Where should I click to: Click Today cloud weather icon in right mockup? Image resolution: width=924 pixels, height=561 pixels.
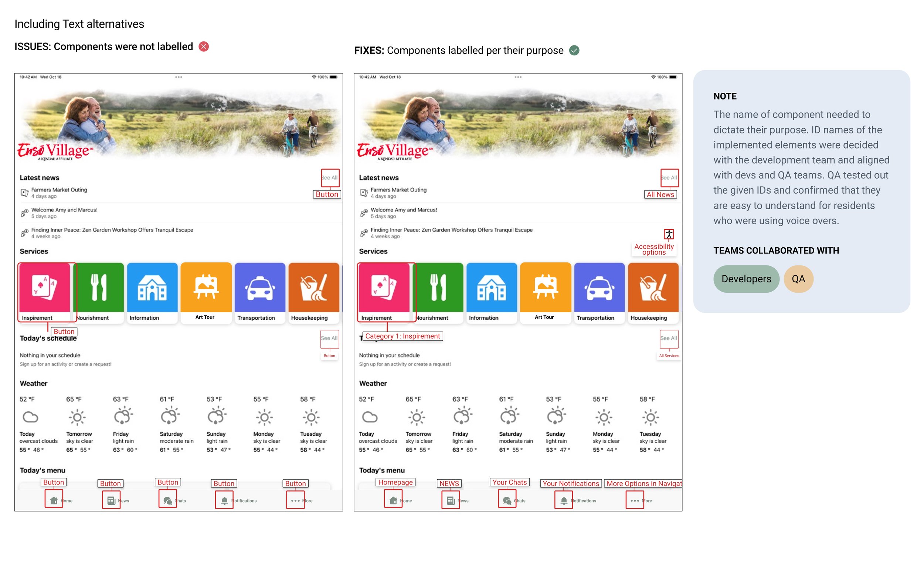click(370, 417)
